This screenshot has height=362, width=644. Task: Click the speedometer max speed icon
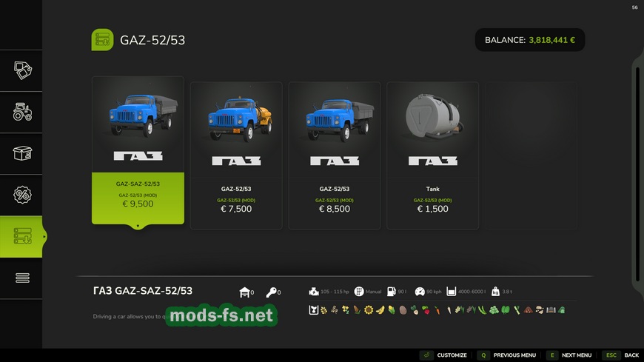click(420, 292)
